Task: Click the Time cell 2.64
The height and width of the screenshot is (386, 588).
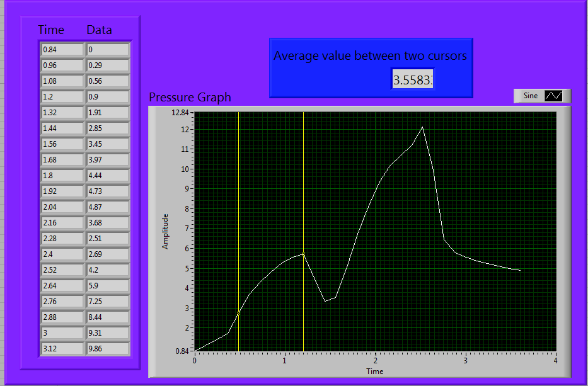Action: [x=62, y=286]
